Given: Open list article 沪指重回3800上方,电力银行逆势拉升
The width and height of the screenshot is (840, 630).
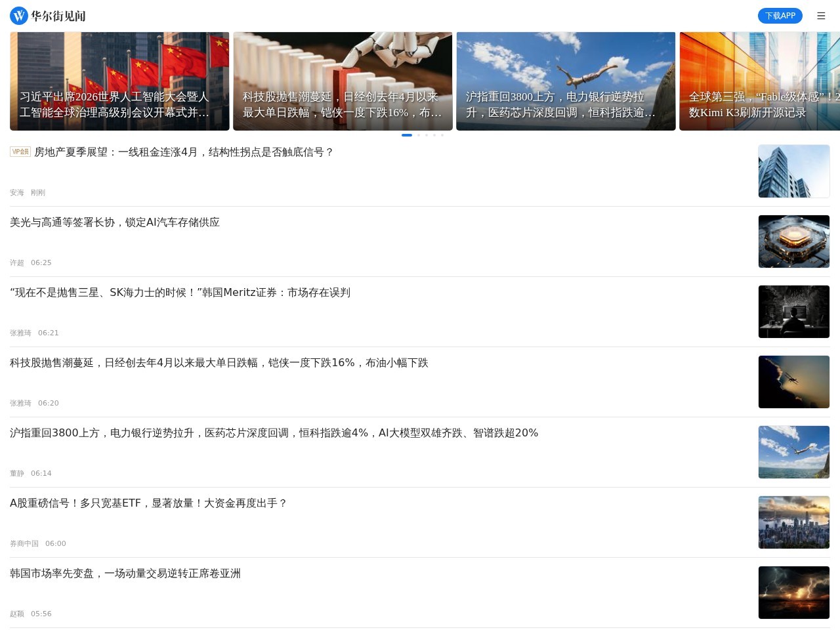Looking at the screenshot, I should [274, 433].
